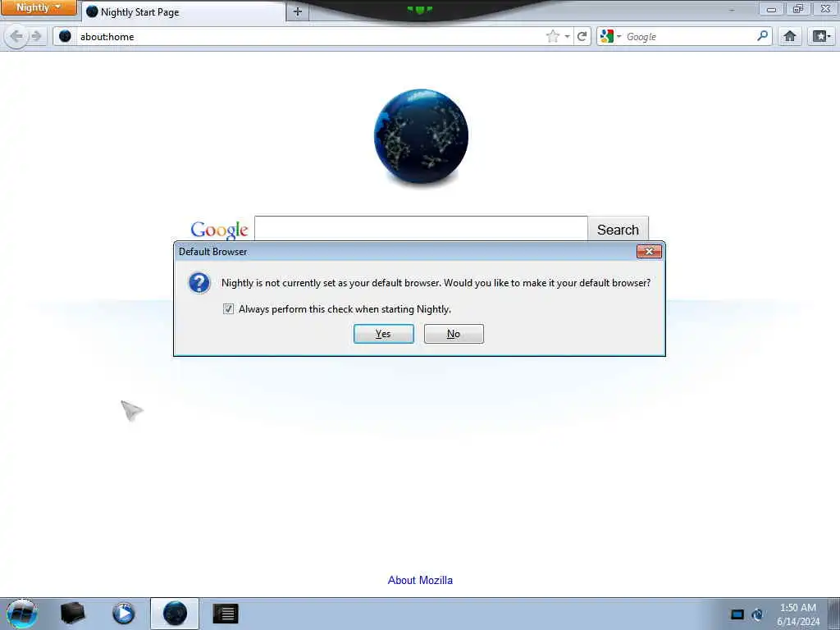The image size is (840, 630).
Task: Go back with the back arrow
Action: tap(16, 36)
